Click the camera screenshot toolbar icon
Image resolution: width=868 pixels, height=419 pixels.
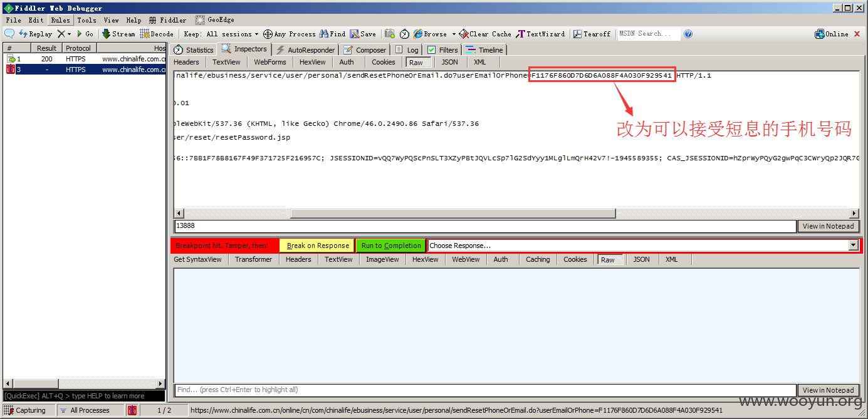pos(390,34)
